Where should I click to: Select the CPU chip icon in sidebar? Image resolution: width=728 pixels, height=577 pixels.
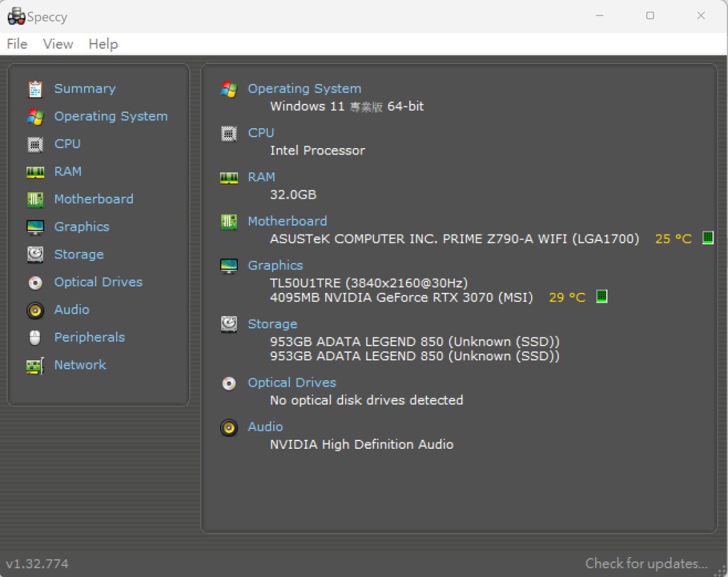(35, 144)
